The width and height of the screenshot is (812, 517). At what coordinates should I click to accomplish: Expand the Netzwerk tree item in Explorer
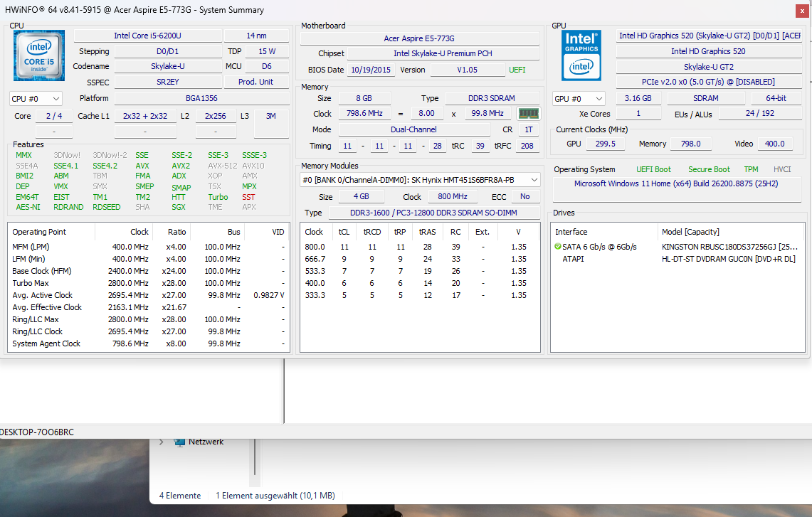pos(161,442)
